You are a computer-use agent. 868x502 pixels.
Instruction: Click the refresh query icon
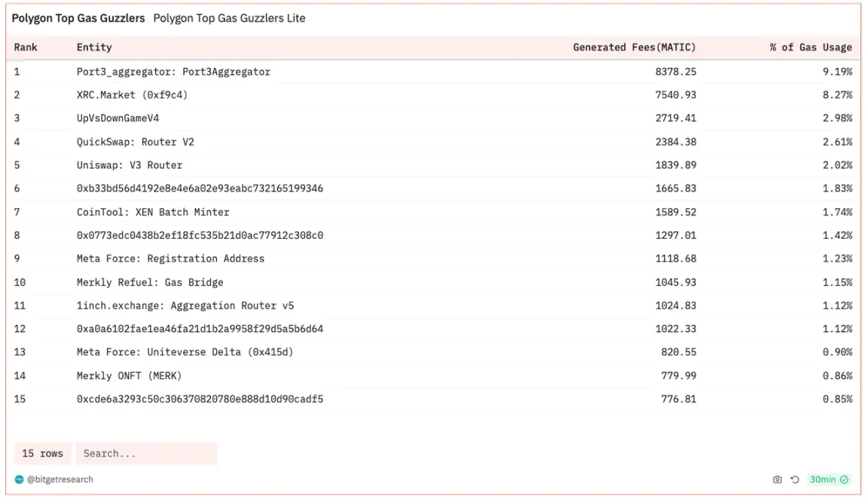pos(795,479)
